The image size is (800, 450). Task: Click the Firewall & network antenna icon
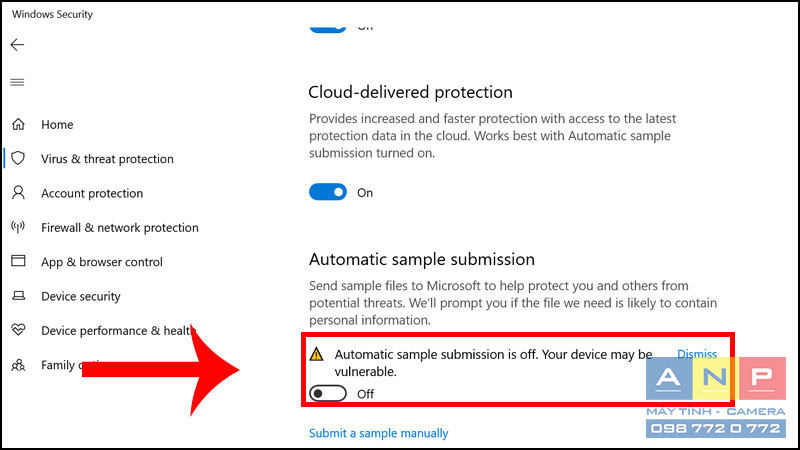tap(18, 227)
